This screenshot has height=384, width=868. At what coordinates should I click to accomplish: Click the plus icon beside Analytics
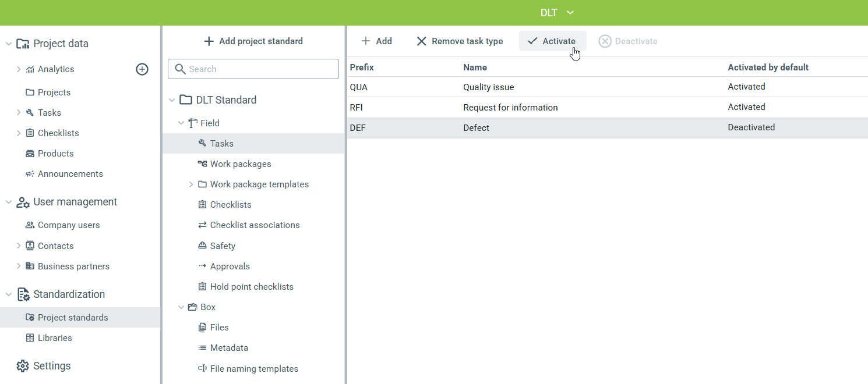coord(142,69)
